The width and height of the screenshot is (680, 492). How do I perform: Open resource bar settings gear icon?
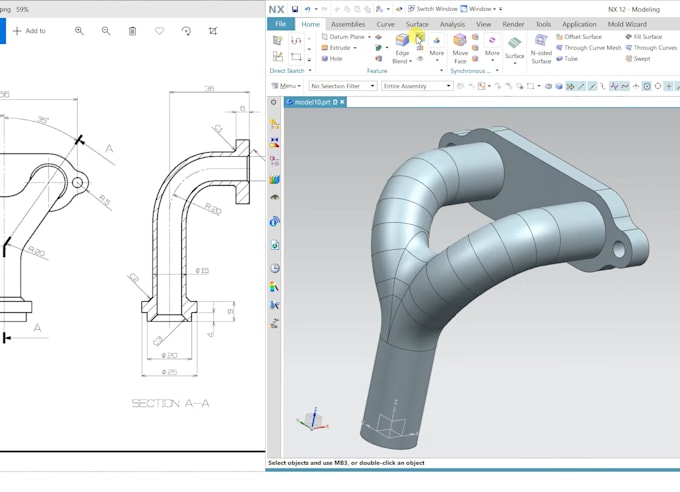pyautogui.click(x=274, y=102)
